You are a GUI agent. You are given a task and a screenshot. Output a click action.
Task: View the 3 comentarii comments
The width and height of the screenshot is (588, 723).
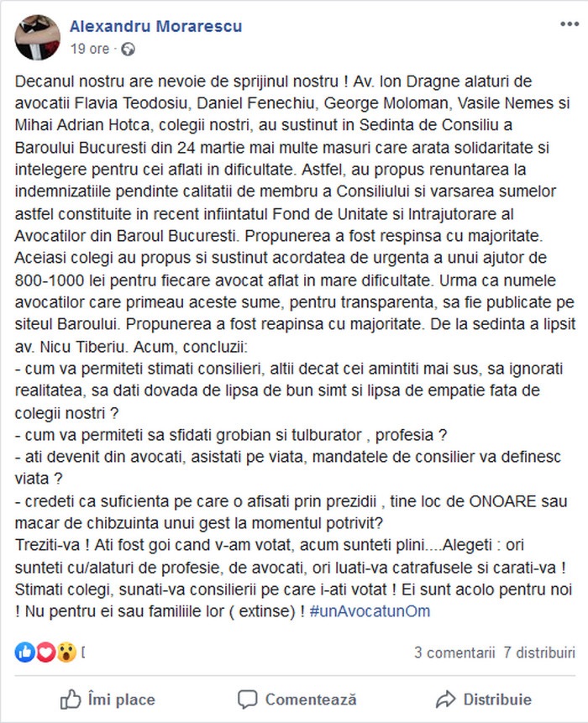coord(454,652)
